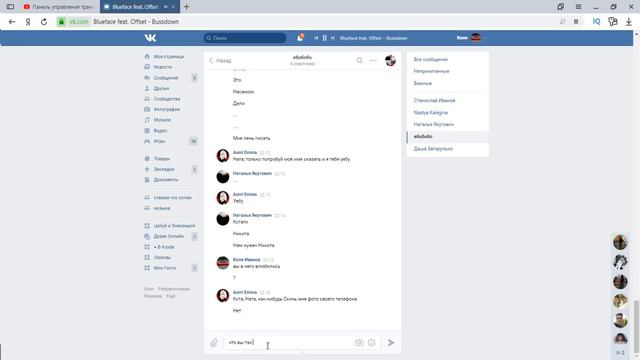The image size is (640, 360).
Task: Skip to the next track in the header player
Action: point(333,38)
